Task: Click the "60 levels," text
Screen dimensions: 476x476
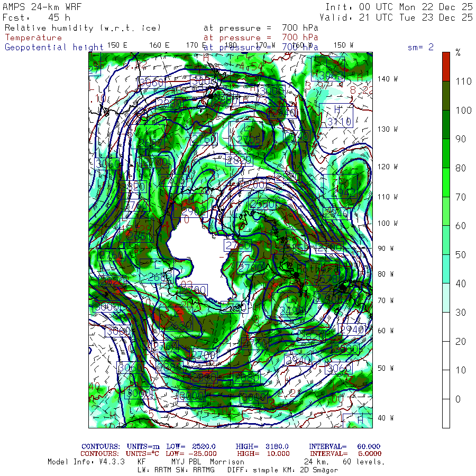Action: [364, 462]
